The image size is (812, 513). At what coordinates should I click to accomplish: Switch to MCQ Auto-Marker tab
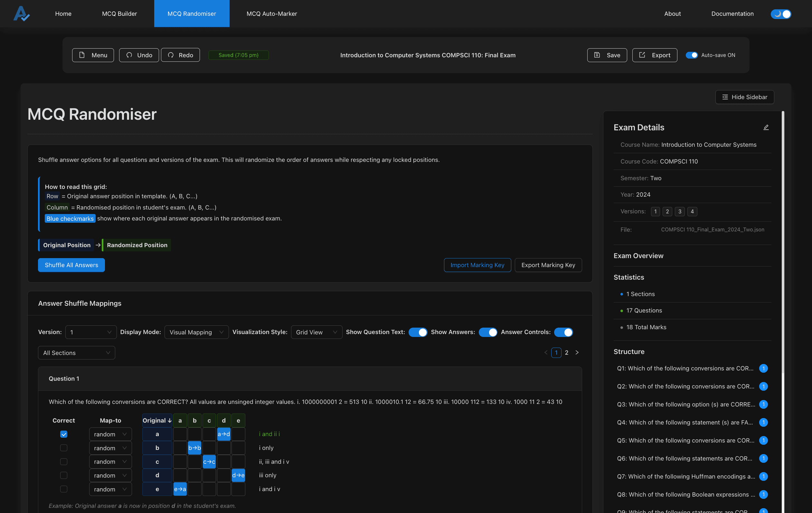pyautogui.click(x=271, y=14)
